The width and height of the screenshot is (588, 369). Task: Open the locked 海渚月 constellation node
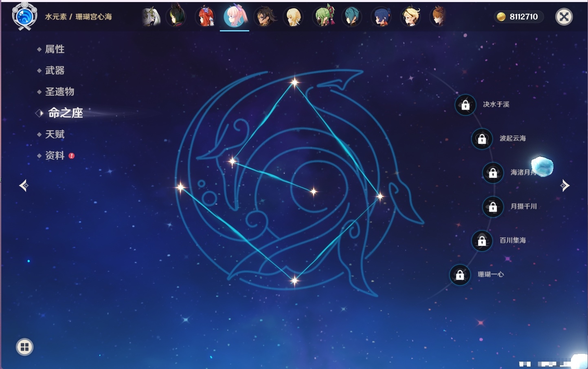[x=493, y=173]
